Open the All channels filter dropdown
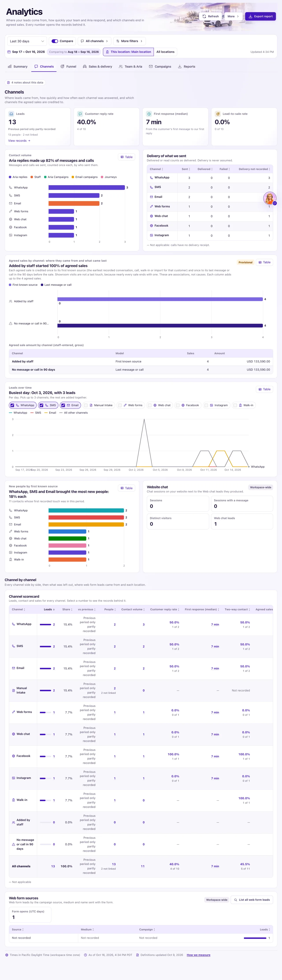Image resolution: width=282 pixels, height=980 pixels. (x=95, y=41)
